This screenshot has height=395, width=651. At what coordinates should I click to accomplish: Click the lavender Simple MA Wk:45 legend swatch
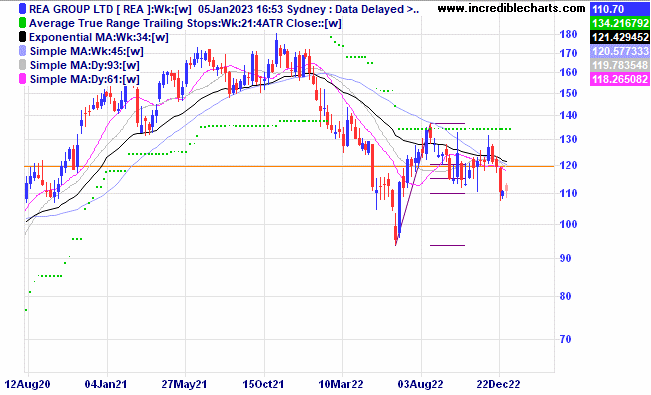coord(22,51)
